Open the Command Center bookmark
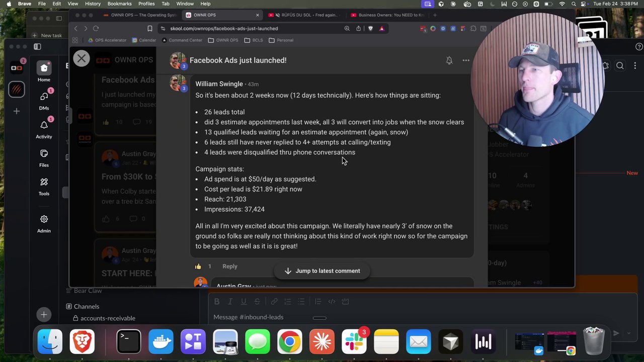The height and width of the screenshot is (362, 644). point(182,40)
